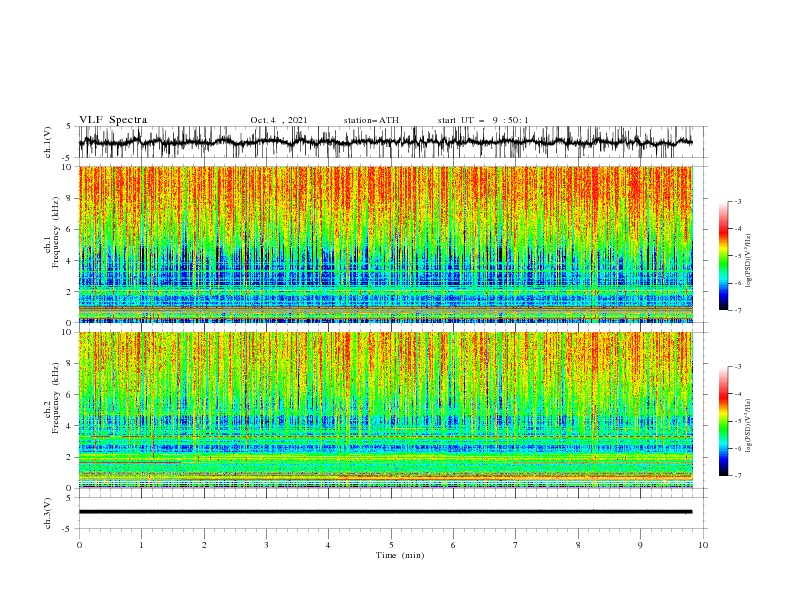Image resolution: width=792 pixels, height=612 pixels.
Task: Click the lower "log(PSD)(V²/Hz)" colorbar label
Action: 749,426
